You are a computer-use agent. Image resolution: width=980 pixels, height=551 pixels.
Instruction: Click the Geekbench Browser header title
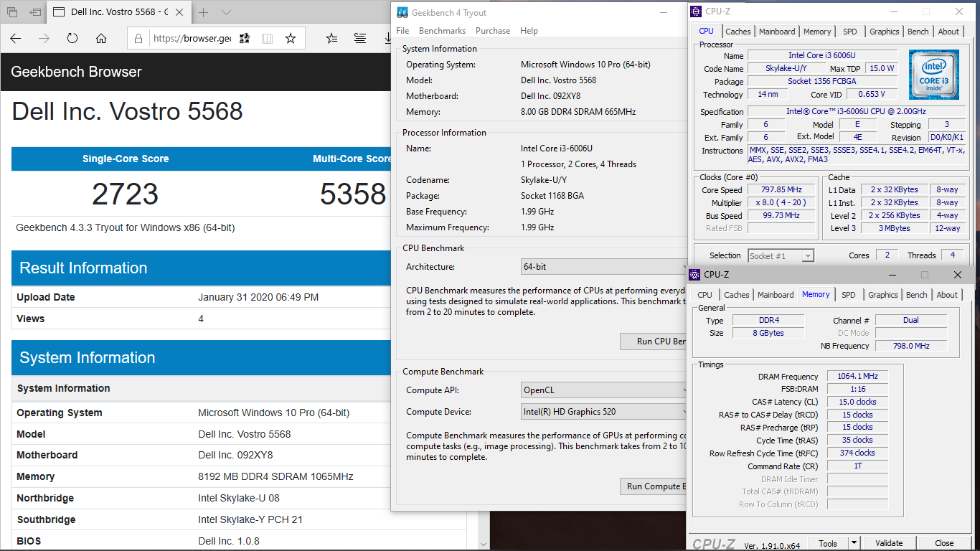[x=76, y=72]
